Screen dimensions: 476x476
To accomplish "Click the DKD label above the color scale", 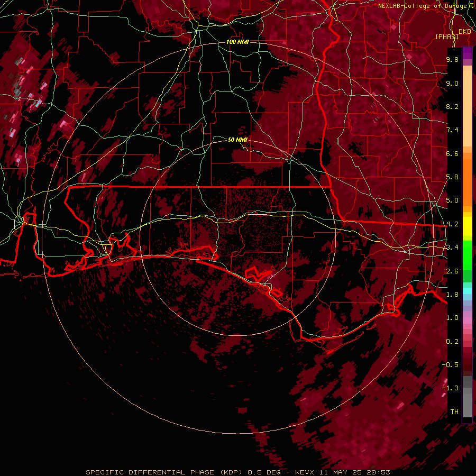I will 464,32.
